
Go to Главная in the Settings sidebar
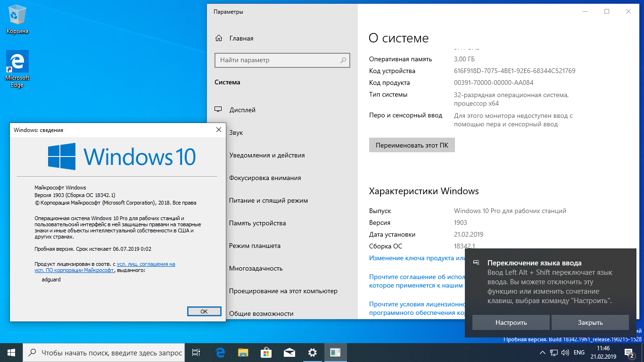[x=241, y=38]
